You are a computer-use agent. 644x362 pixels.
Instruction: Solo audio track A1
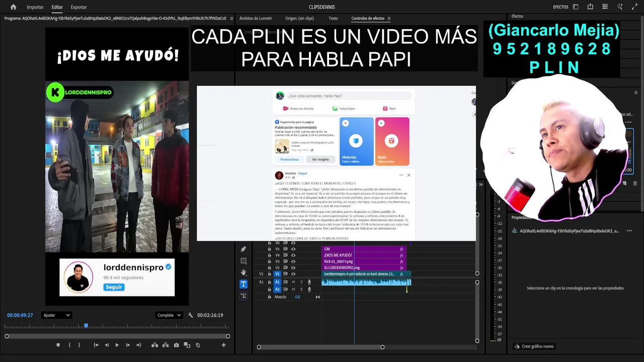[x=301, y=282]
